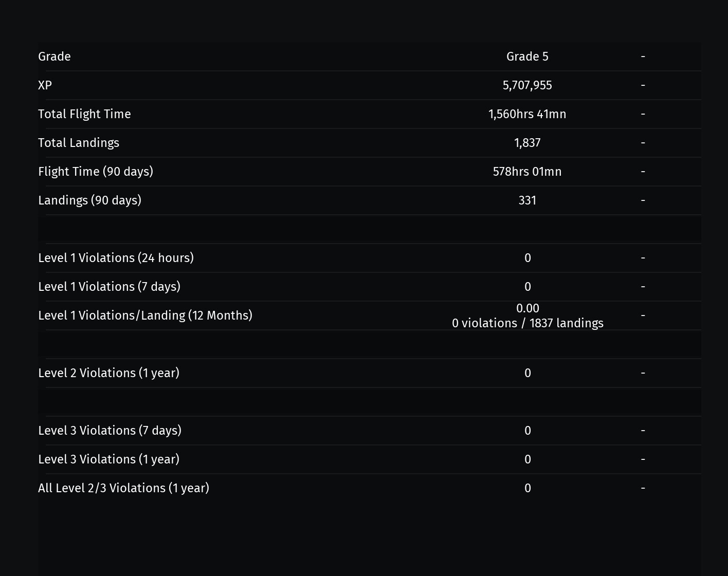Select Level 3 Violations (1 year) label
The width and height of the screenshot is (728, 576).
tap(108, 459)
